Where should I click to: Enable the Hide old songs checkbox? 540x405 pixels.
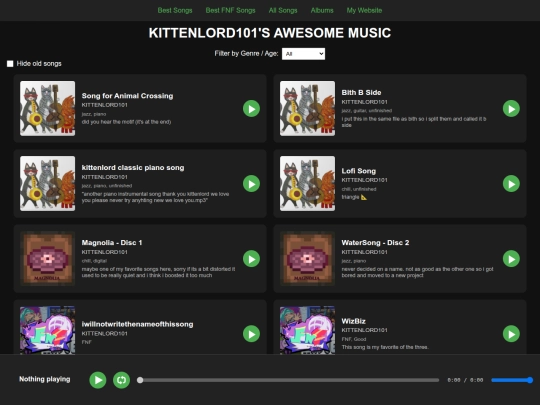[10, 64]
